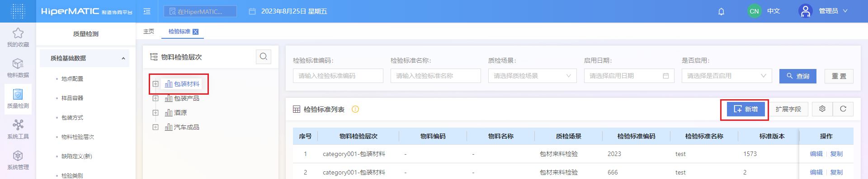Select 酒源 tree item label
The image size is (868, 179).
tap(180, 113)
